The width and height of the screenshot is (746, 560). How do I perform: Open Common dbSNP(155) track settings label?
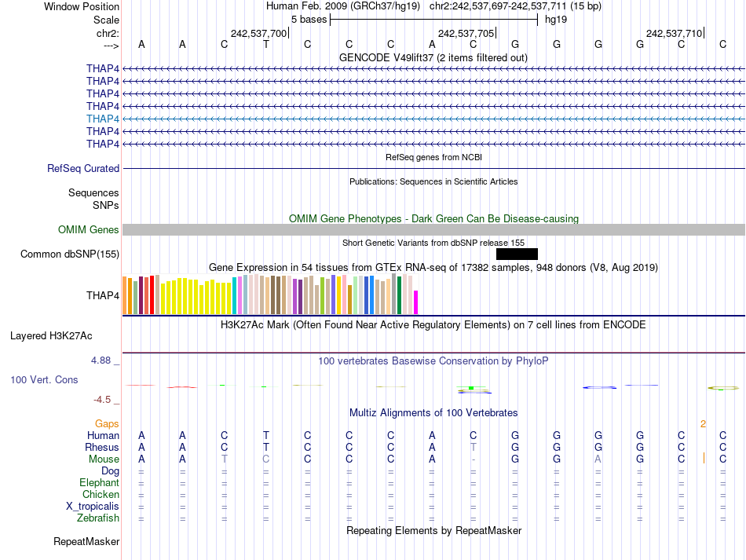point(70,254)
